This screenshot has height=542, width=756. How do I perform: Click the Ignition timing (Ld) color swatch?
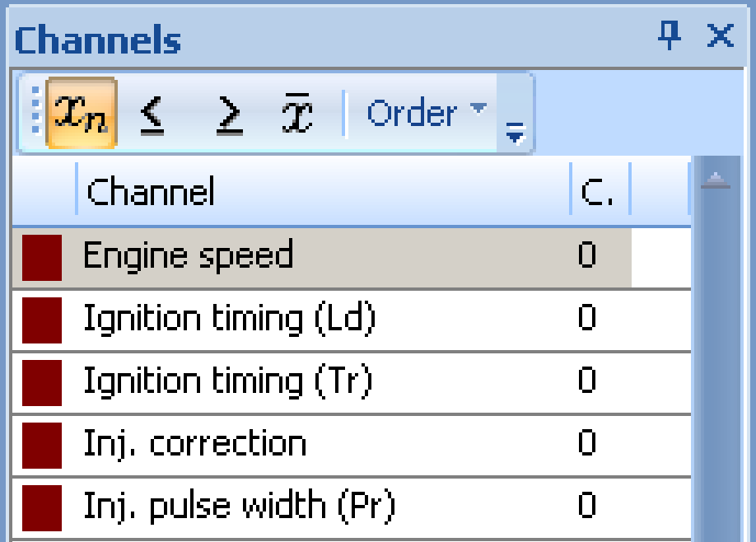pyautogui.click(x=42, y=320)
